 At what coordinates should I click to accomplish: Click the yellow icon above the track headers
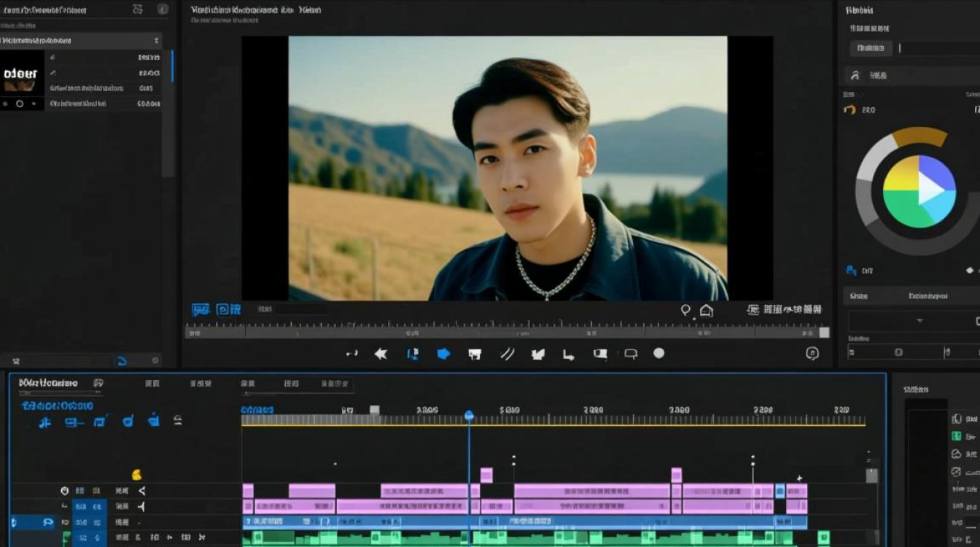point(136,475)
